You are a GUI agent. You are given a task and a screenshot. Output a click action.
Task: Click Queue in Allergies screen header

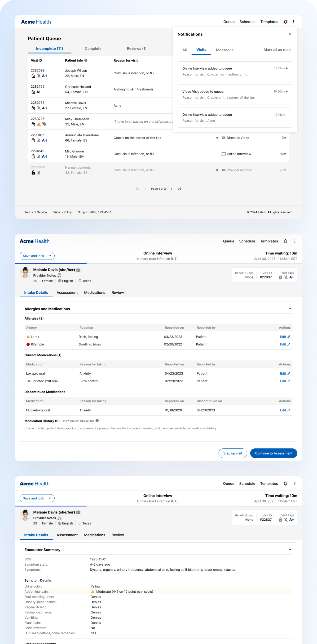(x=229, y=241)
